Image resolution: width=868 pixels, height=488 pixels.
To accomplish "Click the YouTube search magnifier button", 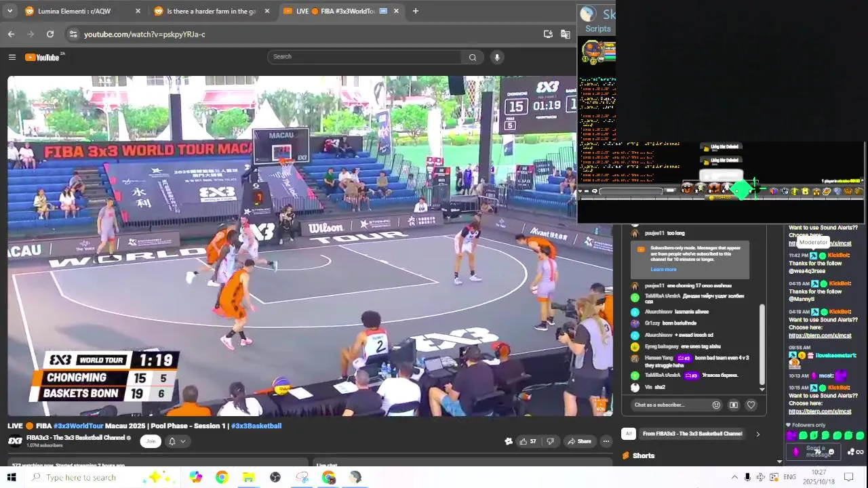I will (x=473, y=57).
